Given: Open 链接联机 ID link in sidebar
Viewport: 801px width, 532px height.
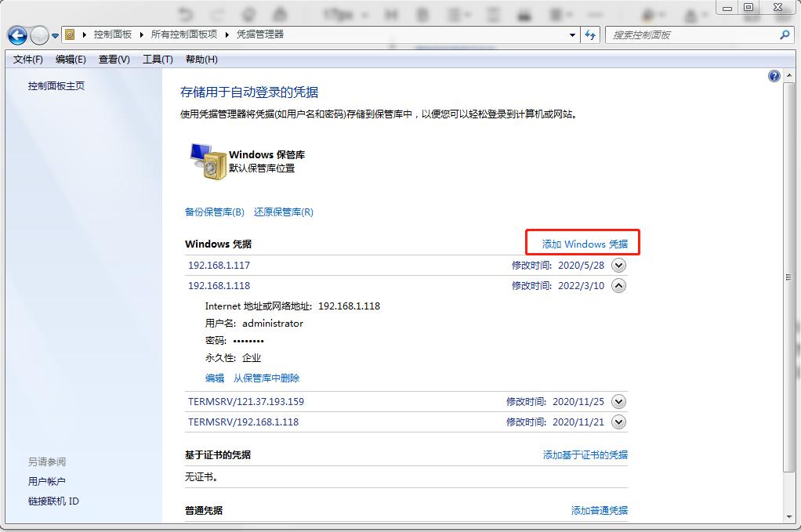Looking at the screenshot, I should point(53,501).
